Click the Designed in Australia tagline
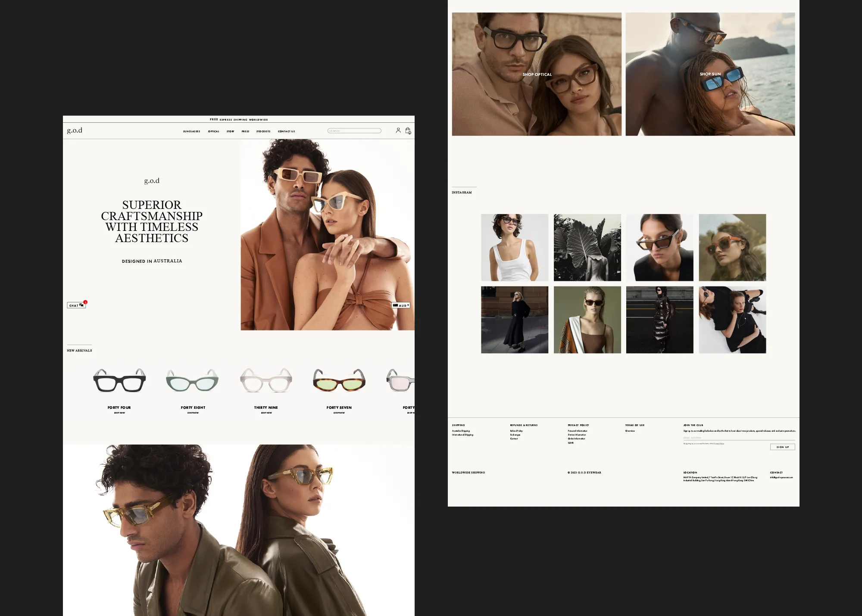This screenshot has height=616, width=862. 152,261
